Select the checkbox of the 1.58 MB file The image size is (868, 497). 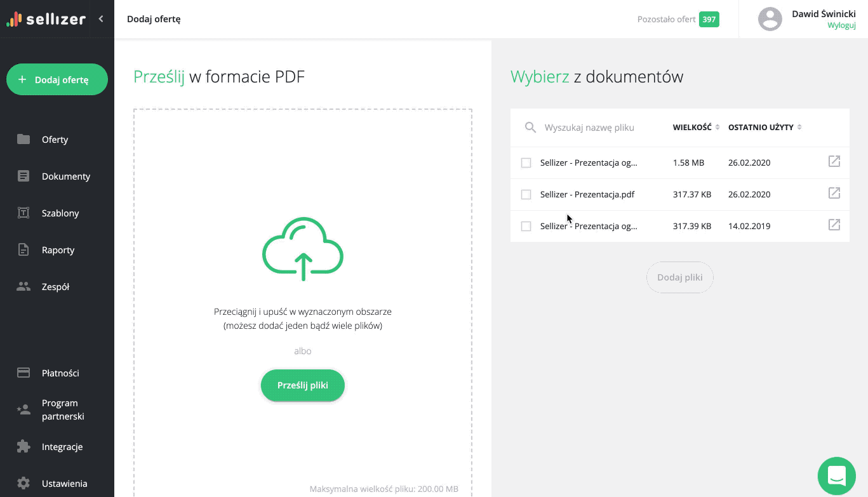click(526, 163)
